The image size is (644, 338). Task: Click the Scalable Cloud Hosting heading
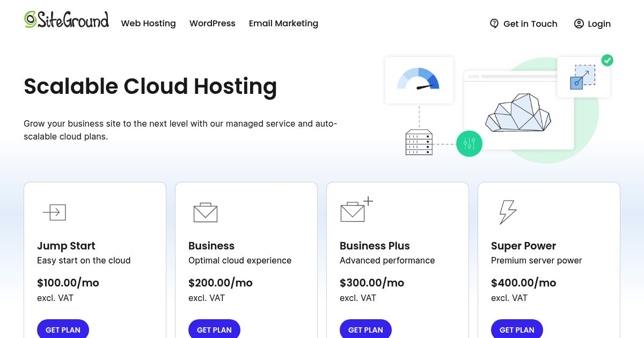[150, 86]
